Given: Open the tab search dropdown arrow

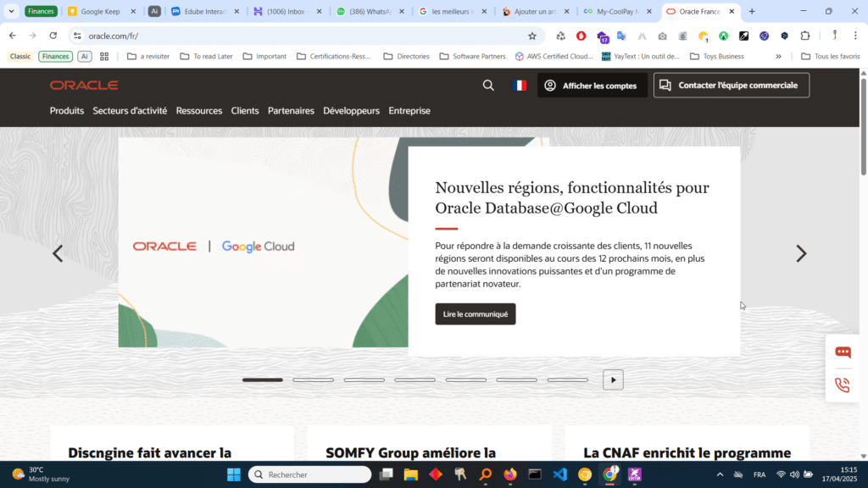Looking at the screenshot, I should 11,11.
